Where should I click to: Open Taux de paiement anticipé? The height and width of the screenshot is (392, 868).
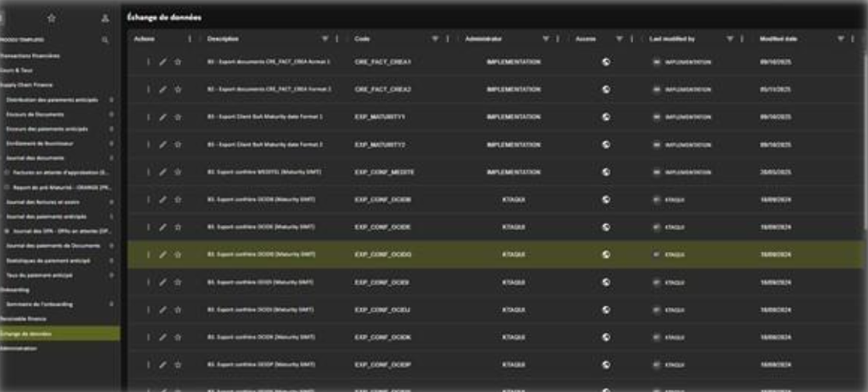click(39, 275)
